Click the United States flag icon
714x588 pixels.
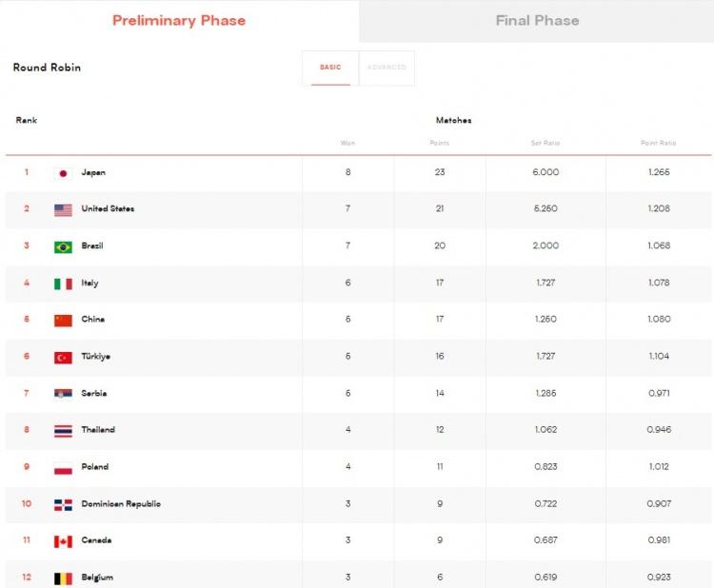point(63,209)
